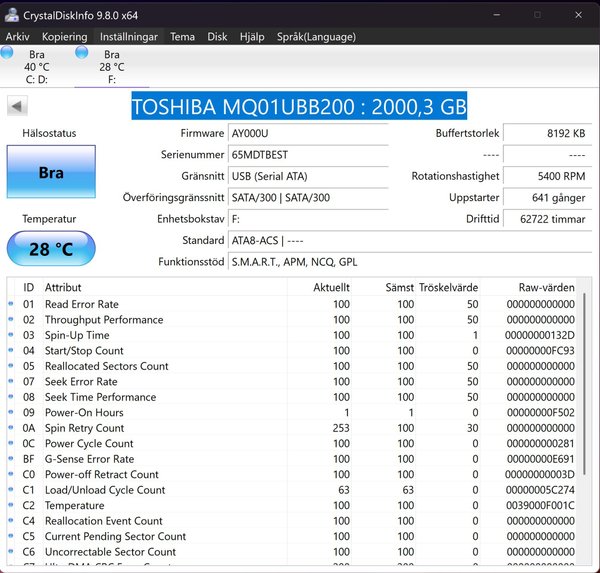Viewport: 600px width, 573px height.
Task: Click status dot for Reallocation Event Count
Action: [x=11, y=521]
